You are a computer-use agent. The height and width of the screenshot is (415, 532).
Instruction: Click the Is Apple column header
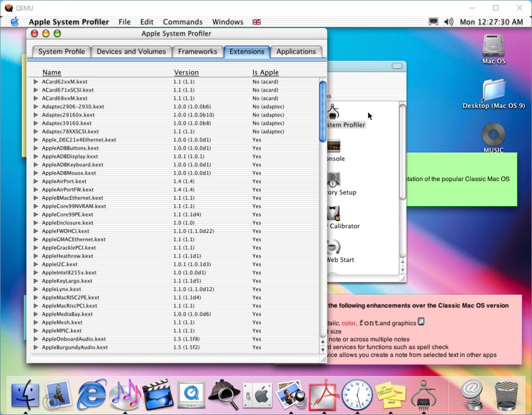(x=265, y=72)
